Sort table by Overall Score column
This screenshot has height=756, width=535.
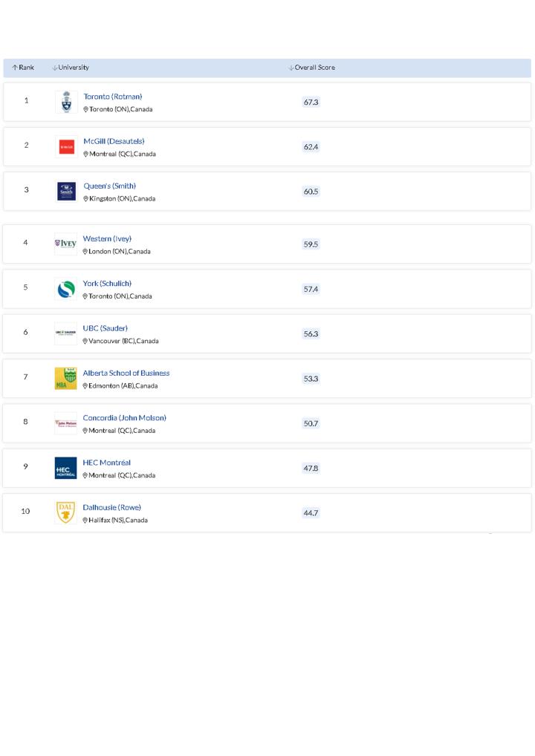coord(311,68)
